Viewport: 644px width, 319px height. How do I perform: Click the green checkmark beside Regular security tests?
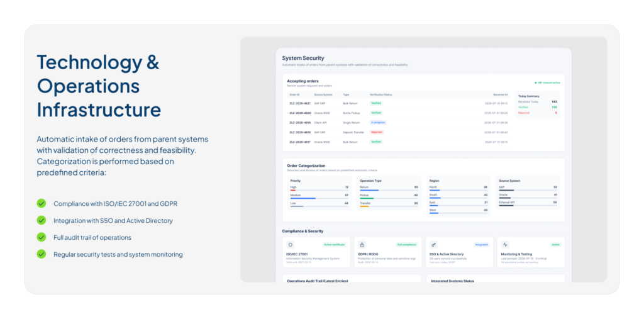coord(42,254)
